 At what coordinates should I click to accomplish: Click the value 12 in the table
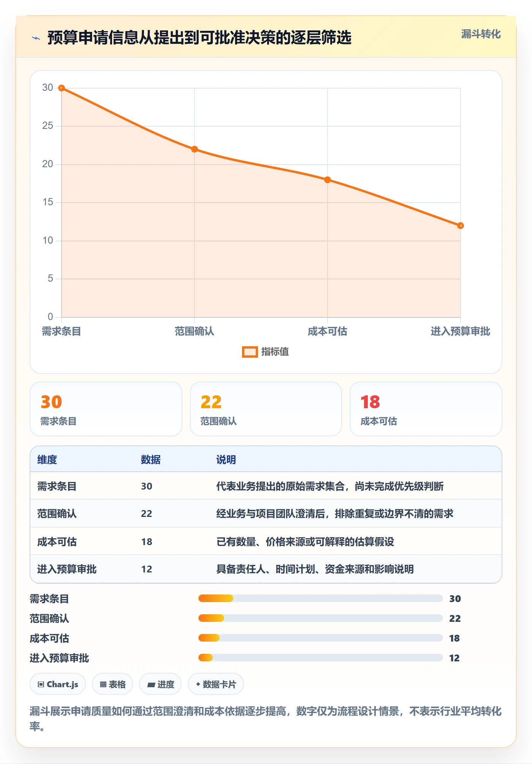pyautogui.click(x=147, y=569)
